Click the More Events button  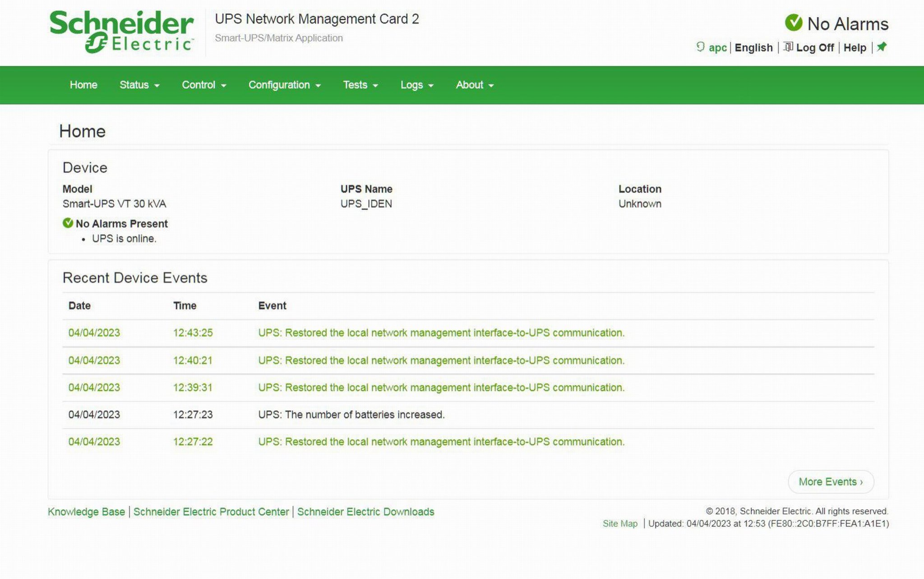(831, 482)
